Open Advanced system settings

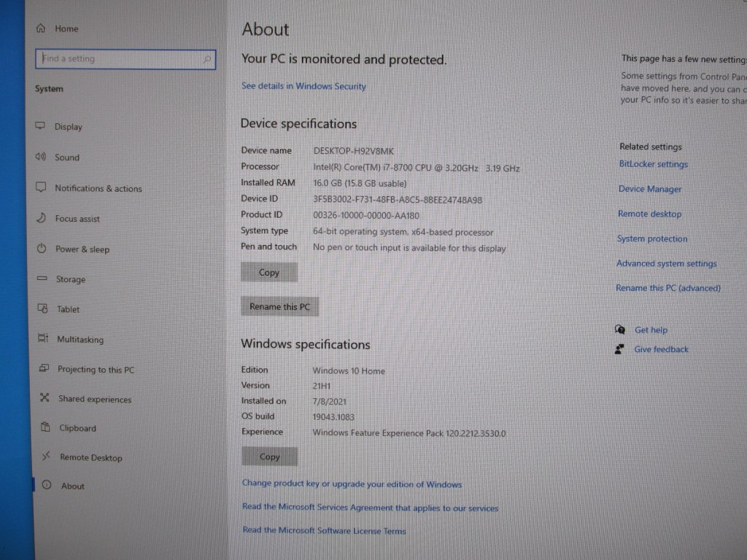click(666, 263)
